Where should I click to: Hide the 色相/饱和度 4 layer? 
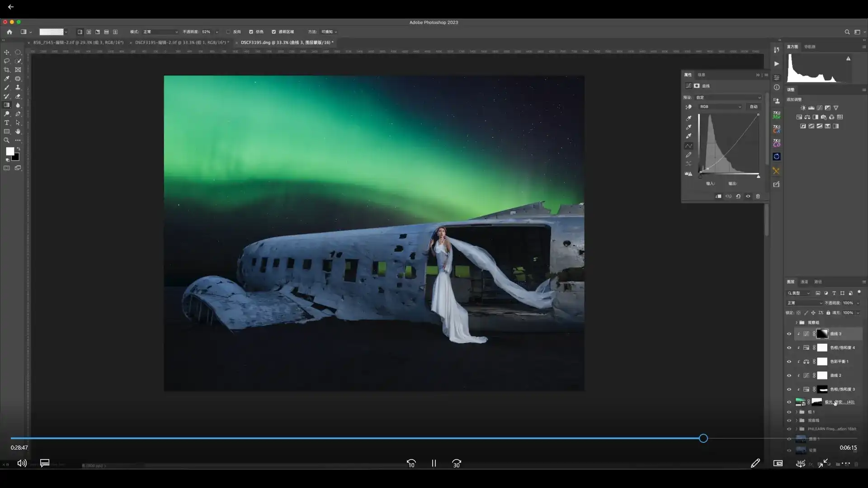pyautogui.click(x=789, y=348)
